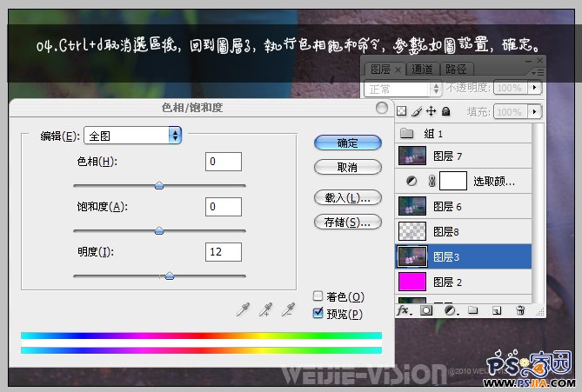Open the 编辑 channel dropdown (全图)
582x392 pixels.
pyautogui.click(x=131, y=135)
